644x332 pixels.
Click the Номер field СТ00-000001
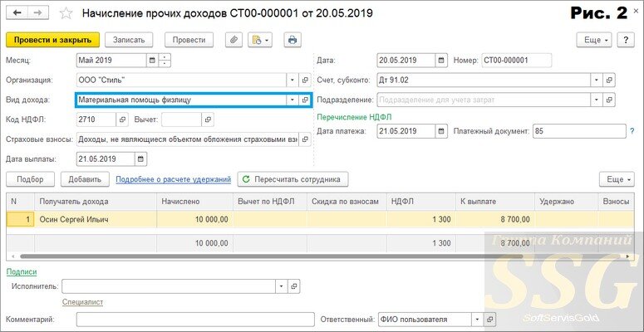(516, 61)
